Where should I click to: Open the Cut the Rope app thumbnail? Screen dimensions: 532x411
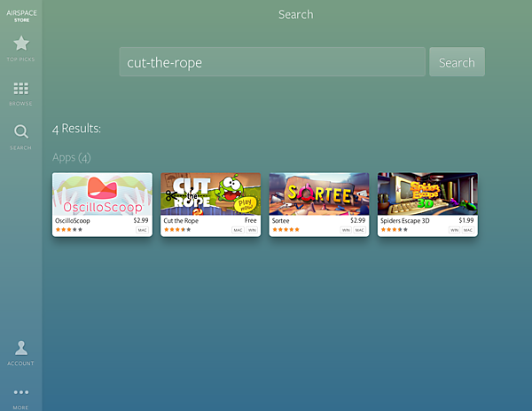point(211,194)
